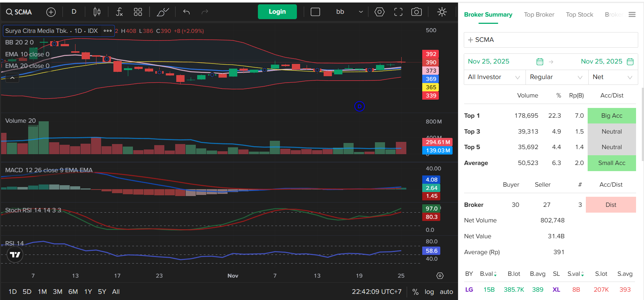The width and height of the screenshot is (644, 300).
Task: Toggle the light/dark theme sun icon
Action: point(442,12)
